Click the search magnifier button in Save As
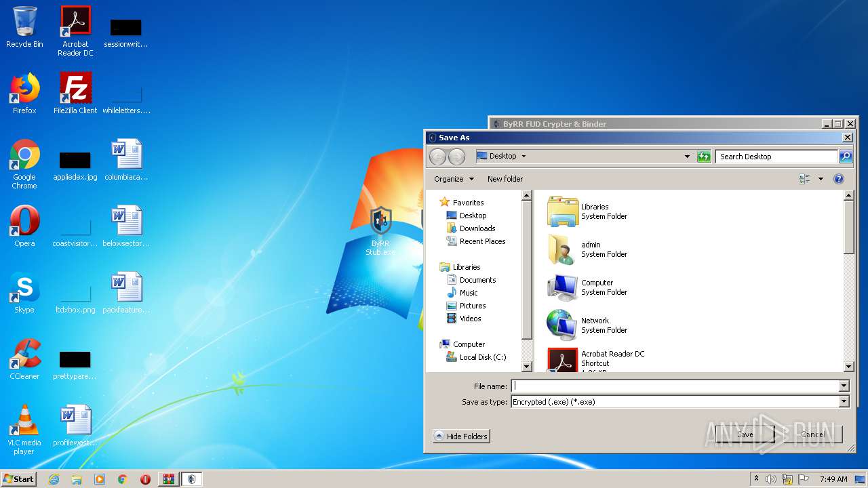Viewport: 868px width, 488px height. coord(845,157)
